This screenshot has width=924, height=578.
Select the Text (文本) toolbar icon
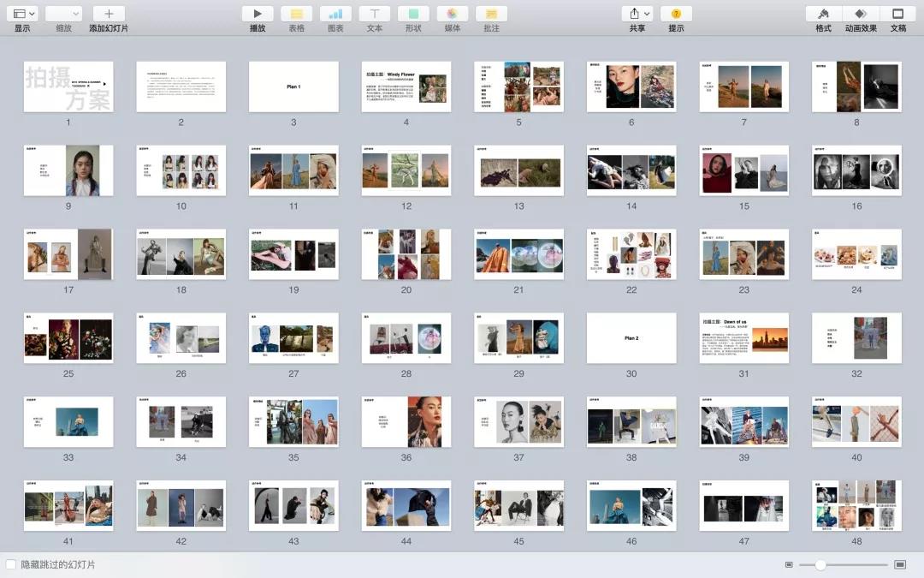pos(374,14)
